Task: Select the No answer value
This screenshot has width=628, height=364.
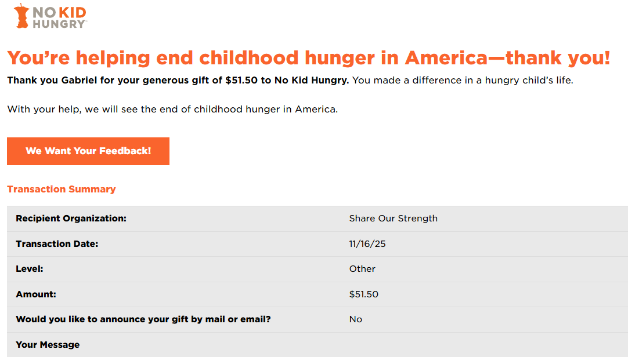Action: [355, 319]
